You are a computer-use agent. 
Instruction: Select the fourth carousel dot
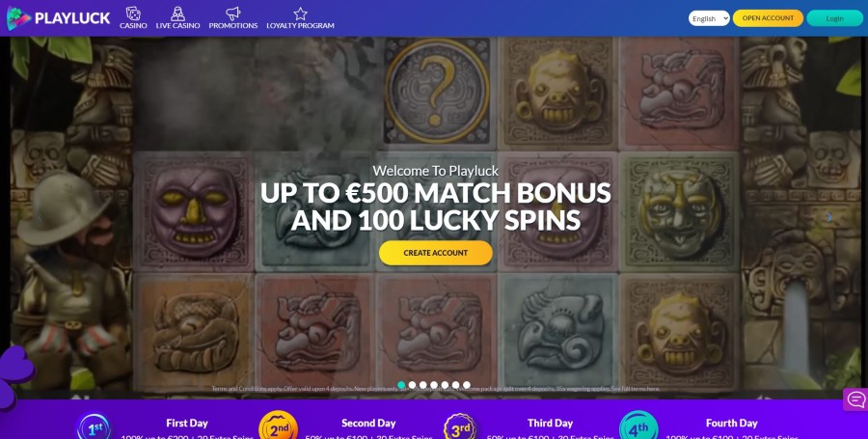click(x=434, y=385)
